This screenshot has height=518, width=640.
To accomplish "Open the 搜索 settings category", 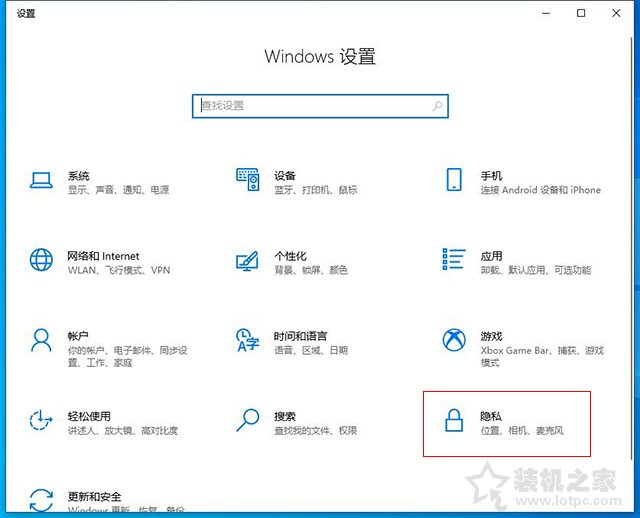I will click(285, 416).
